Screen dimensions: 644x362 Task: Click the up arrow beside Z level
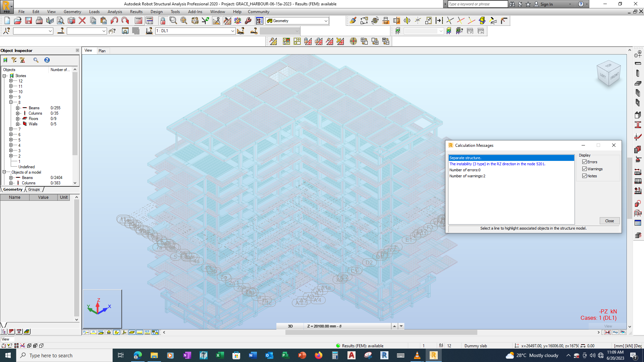coord(394,326)
